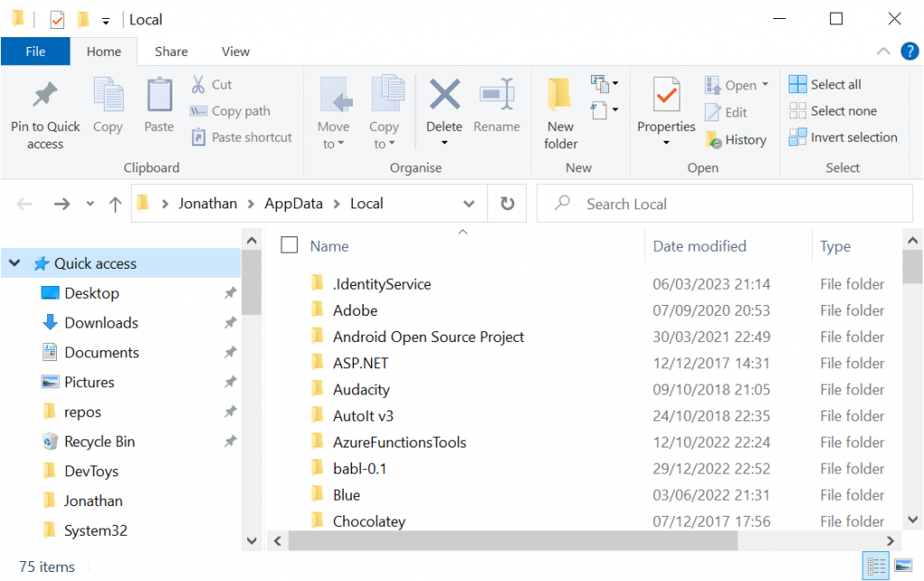The width and height of the screenshot is (924, 581).
Task: Click Invert selection
Action: click(x=844, y=137)
